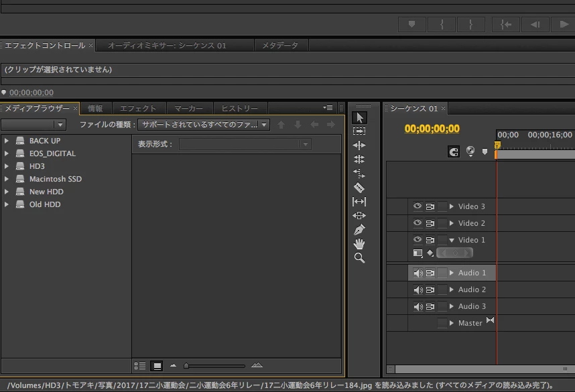Mute Audio 3 track speaker icon

tap(418, 306)
